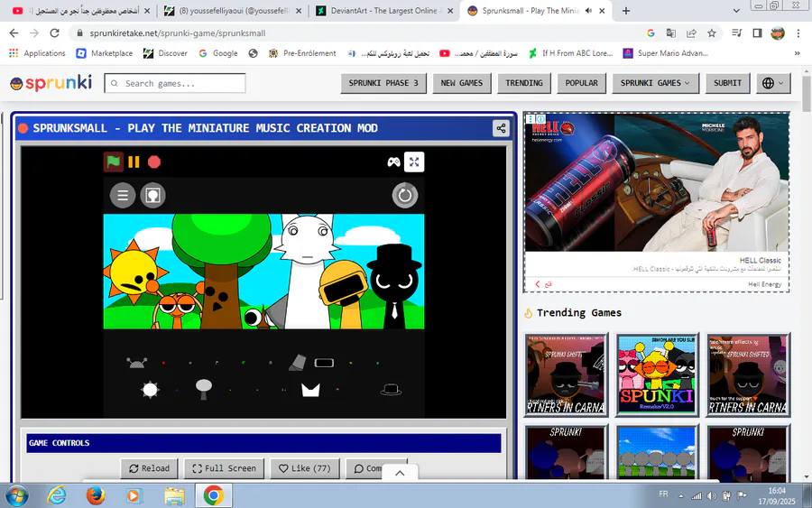Toggle the browser side panel icon
This screenshot has height=508, width=812.
757,33
